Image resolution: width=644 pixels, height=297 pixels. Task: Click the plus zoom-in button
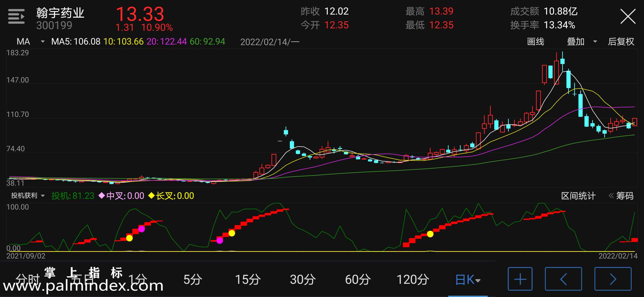(520, 279)
